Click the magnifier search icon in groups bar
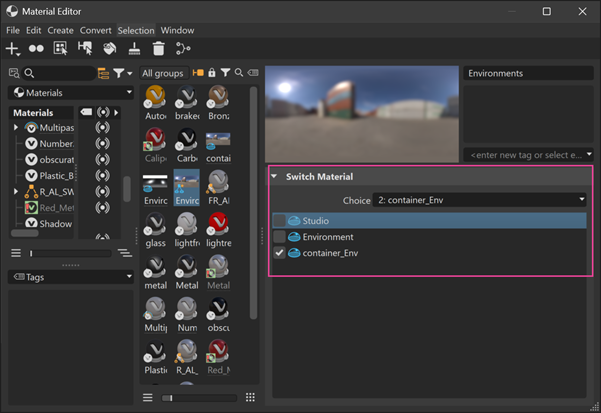The width and height of the screenshot is (601, 413). pos(239,72)
